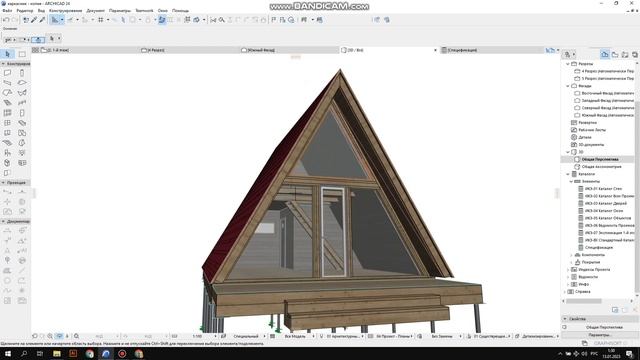Open the Документ menu
Screen dimensions: 640x360
96,11
